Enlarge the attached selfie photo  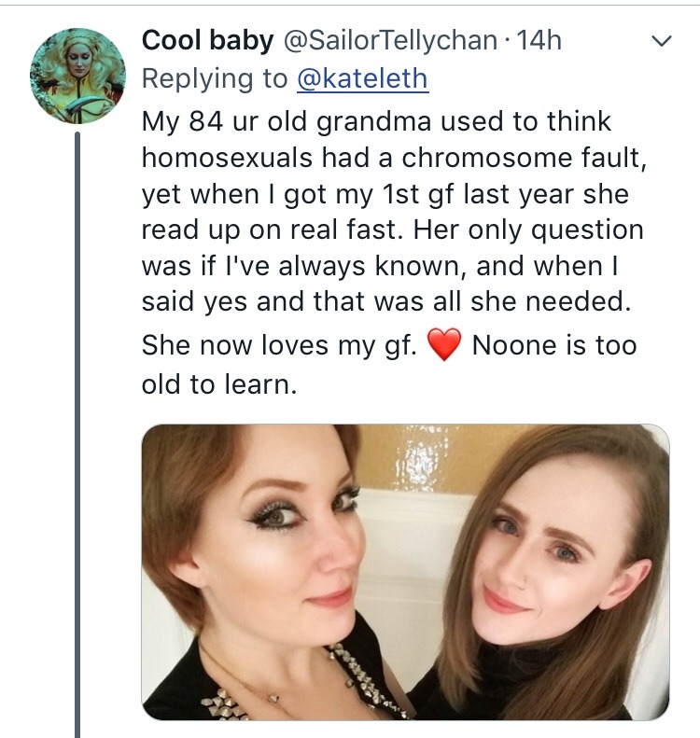click(405, 572)
